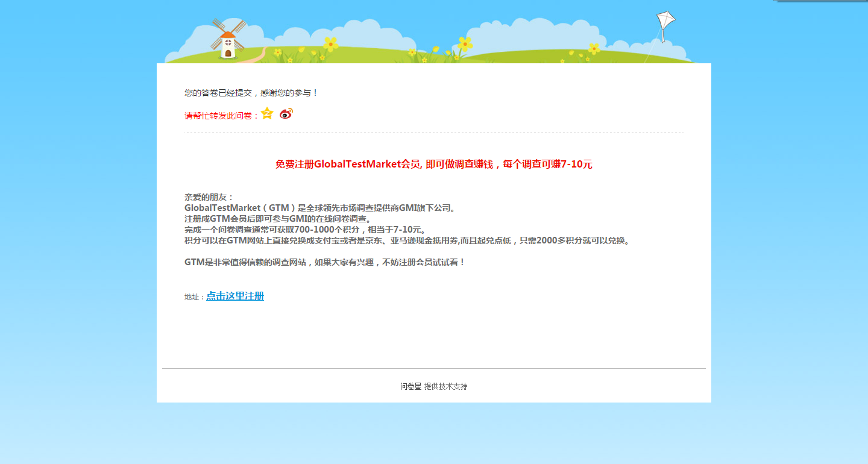
Task: Click the line 注册成GTM会员后即可参与GMI的在线问卷调查。
Action: coord(280,219)
